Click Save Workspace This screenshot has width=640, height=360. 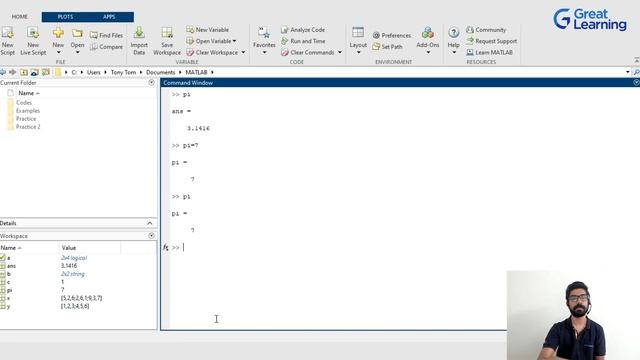pos(167,41)
